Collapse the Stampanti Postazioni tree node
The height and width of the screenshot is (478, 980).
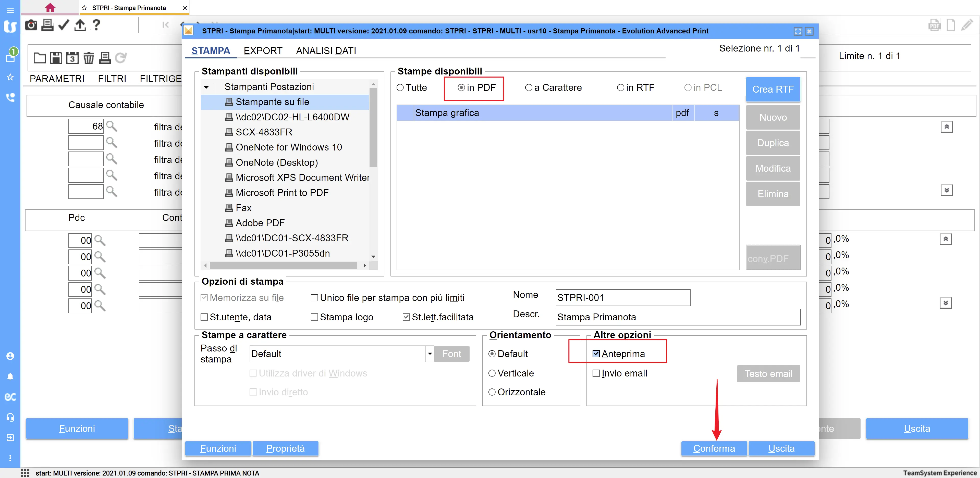pyautogui.click(x=206, y=87)
